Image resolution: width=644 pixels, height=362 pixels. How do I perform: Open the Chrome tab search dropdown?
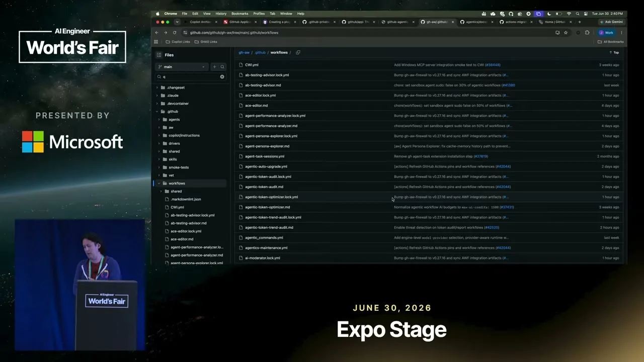(x=177, y=22)
